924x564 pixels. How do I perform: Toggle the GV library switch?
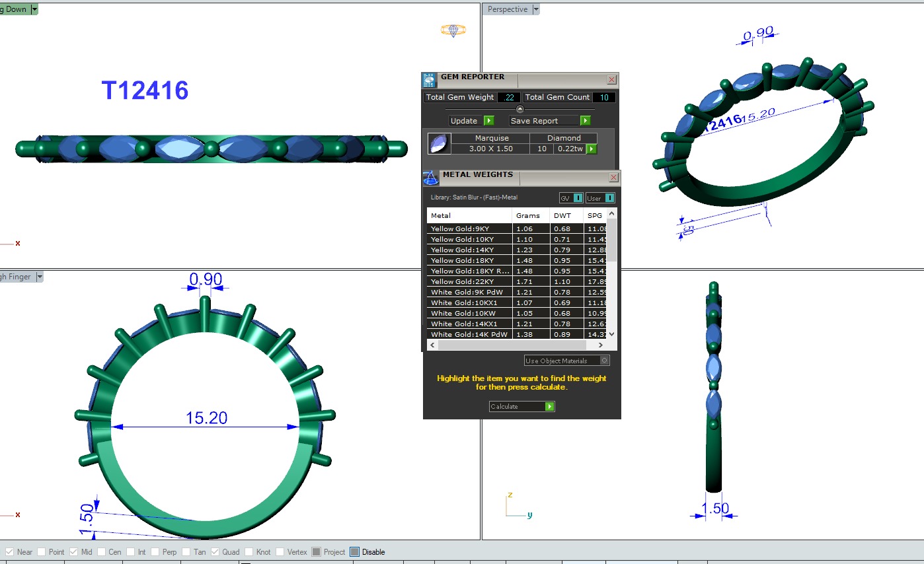tap(571, 198)
